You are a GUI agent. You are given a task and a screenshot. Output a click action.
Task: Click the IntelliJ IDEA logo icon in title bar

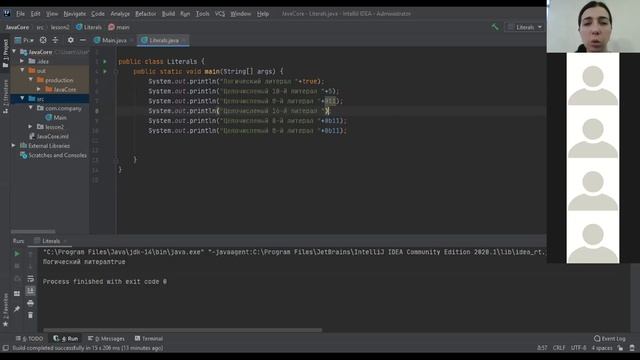tap(7, 13)
